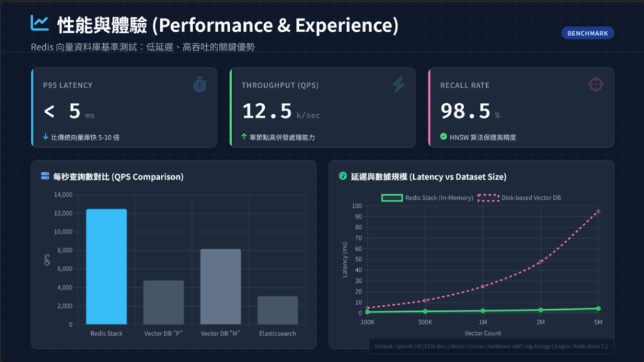This screenshot has width=644, height=362.
Task: Click the blue Redis Stack bar
Action: click(106, 266)
